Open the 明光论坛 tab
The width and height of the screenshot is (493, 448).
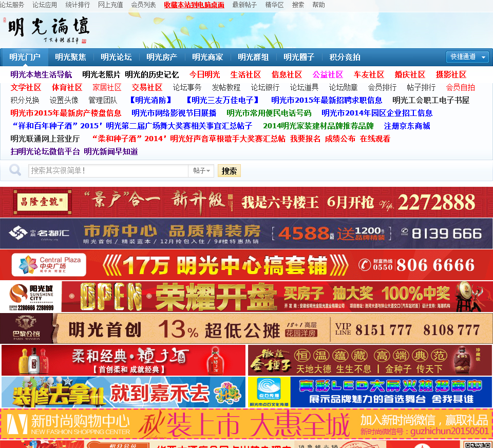[x=116, y=57]
